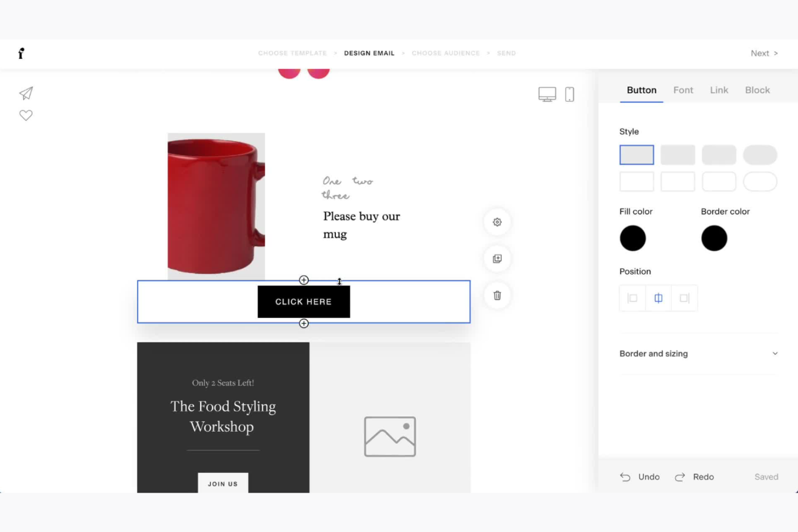The width and height of the screenshot is (798, 532).
Task: Open the CHOOSE AUDIENCE step
Action: [x=446, y=53]
